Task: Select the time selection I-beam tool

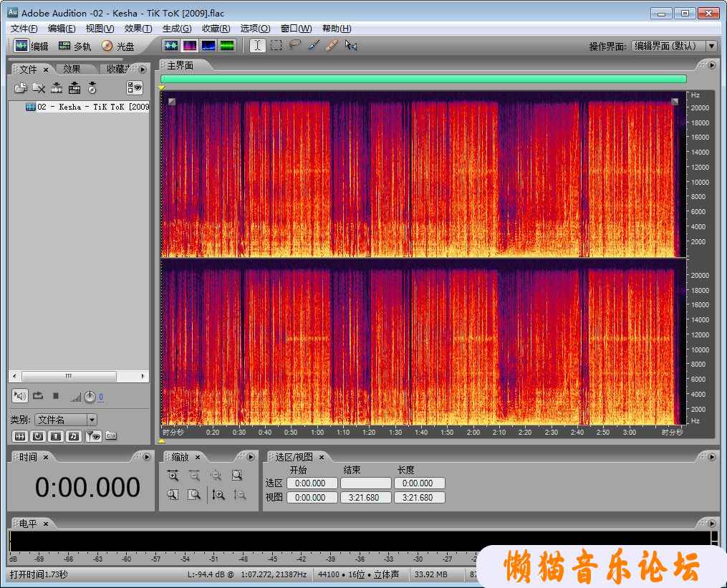Action: pos(258,45)
